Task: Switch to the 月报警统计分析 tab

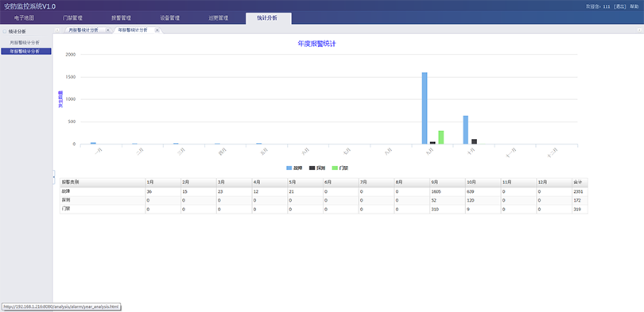Action: coord(83,30)
